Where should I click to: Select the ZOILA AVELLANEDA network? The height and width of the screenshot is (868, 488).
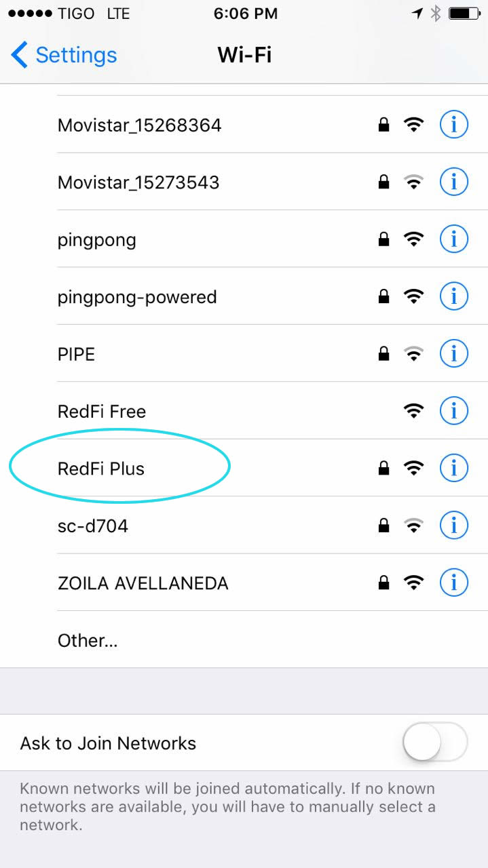pyautogui.click(x=143, y=583)
